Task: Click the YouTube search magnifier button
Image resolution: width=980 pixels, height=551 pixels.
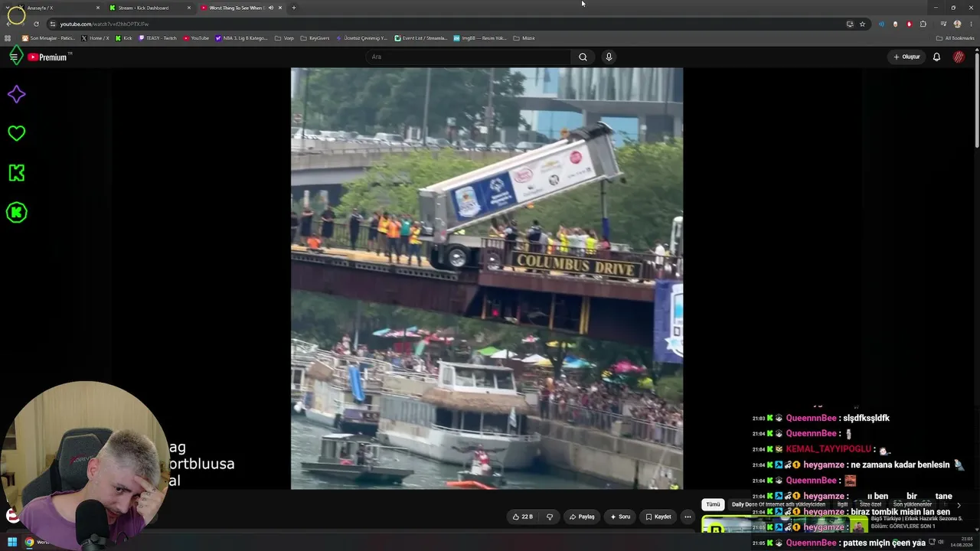Action: [x=583, y=57]
